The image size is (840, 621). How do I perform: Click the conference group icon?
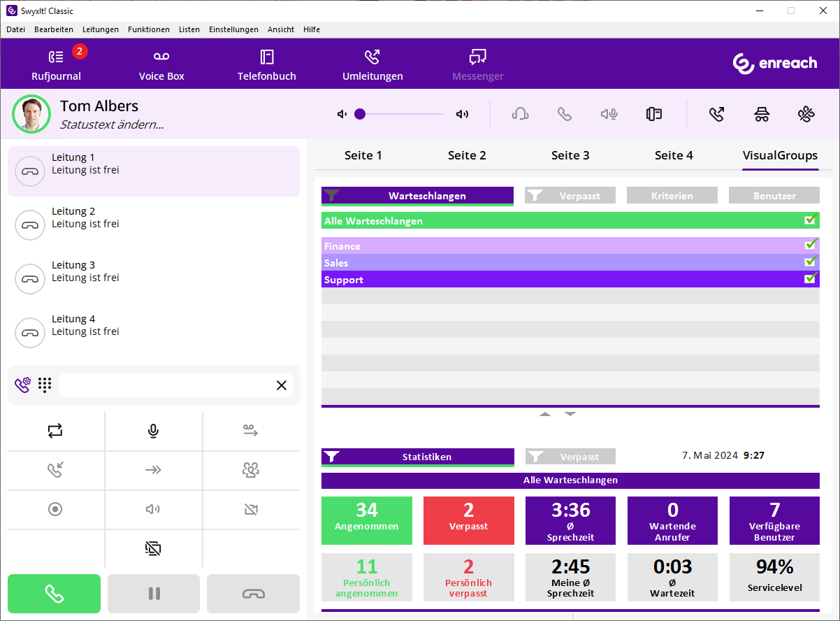click(x=251, y=470)
